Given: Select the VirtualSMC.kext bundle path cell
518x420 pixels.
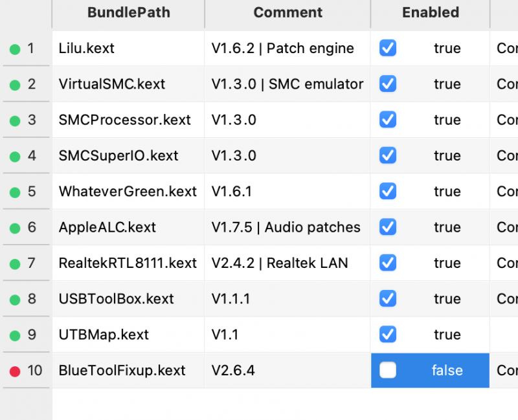Looking at the screenshot, I should tap(128, 84).
